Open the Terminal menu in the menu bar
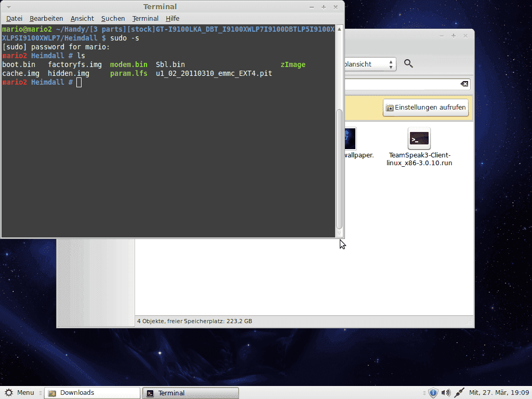Viewport: 532px width, 399px height. pyautogui.click(x=145, y=18)
